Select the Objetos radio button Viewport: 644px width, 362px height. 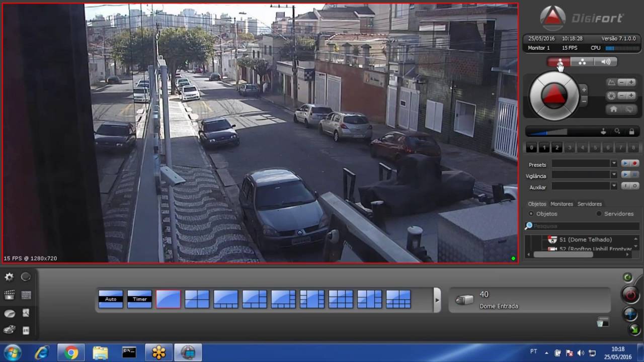click(531, 214)
